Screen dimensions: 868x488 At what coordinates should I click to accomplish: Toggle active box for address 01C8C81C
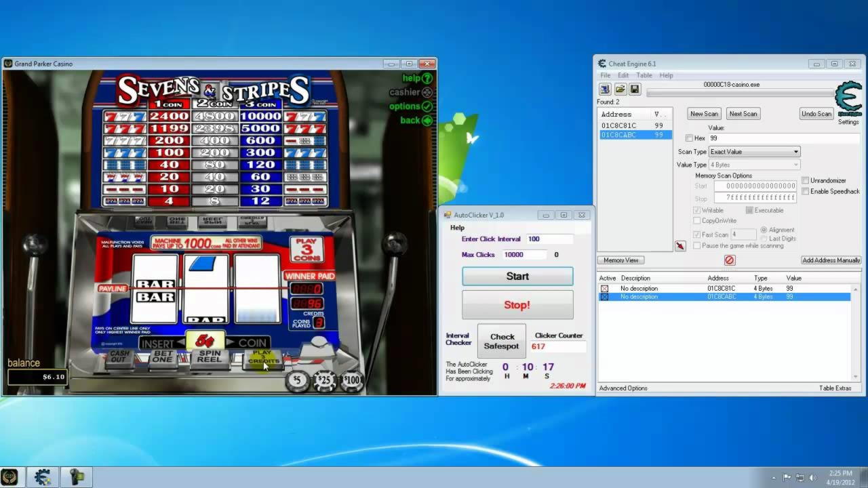[604, 289]
